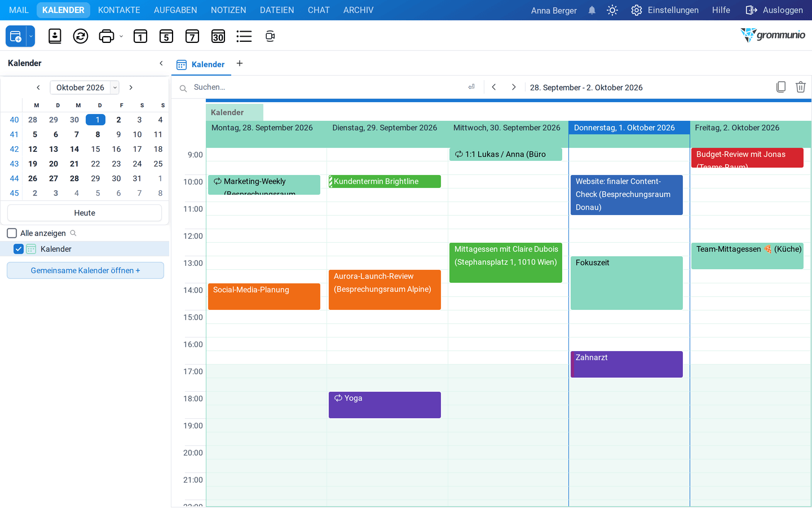Screen dimensions: 812x508
Task: Switch to month view (30) icon
Action: [x=218, y=37]
